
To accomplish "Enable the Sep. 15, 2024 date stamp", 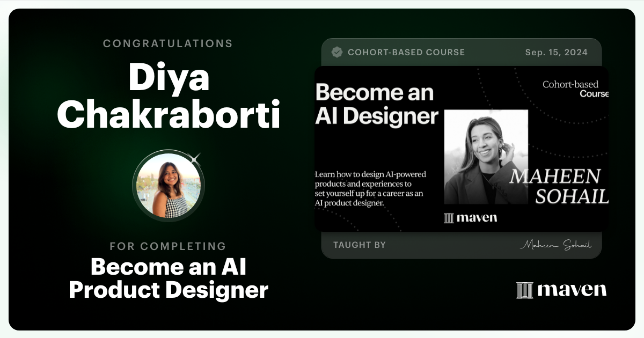I will tap(556, 52).
